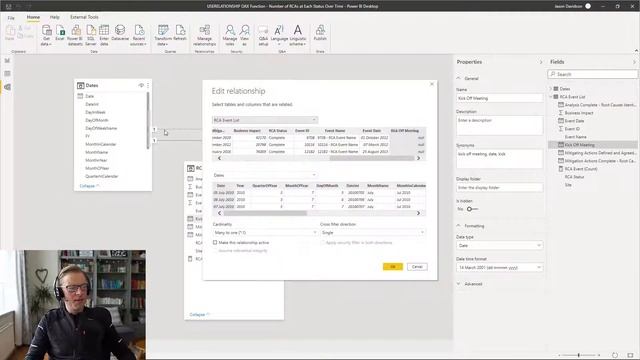The image size is (640, 360).
Task: Select the Home ribbon tab
Action: [x=33, y=17]
